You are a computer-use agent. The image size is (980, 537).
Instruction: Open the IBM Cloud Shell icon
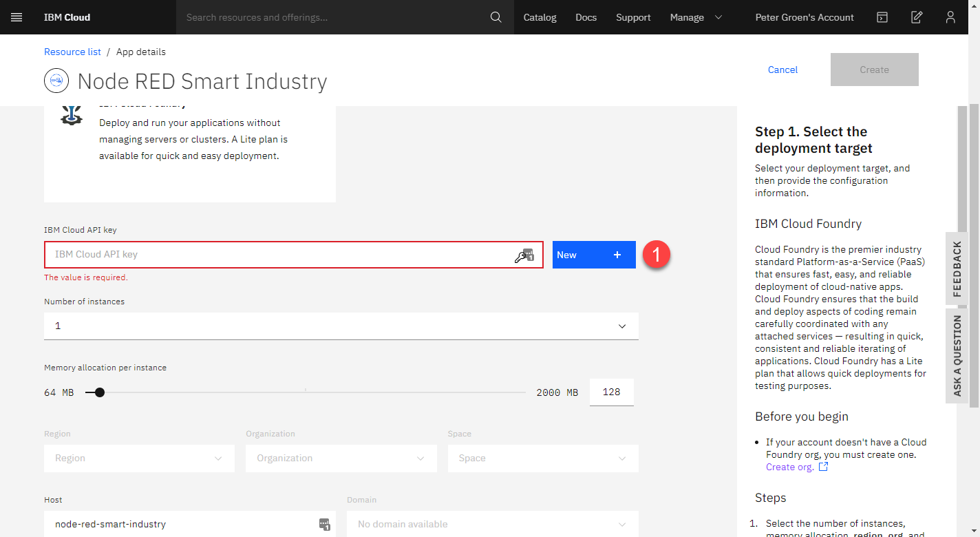[x=882, y=17]
